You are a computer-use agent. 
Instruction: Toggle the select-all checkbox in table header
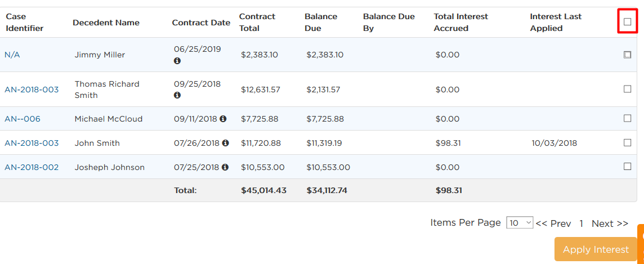tap(627, 22)
